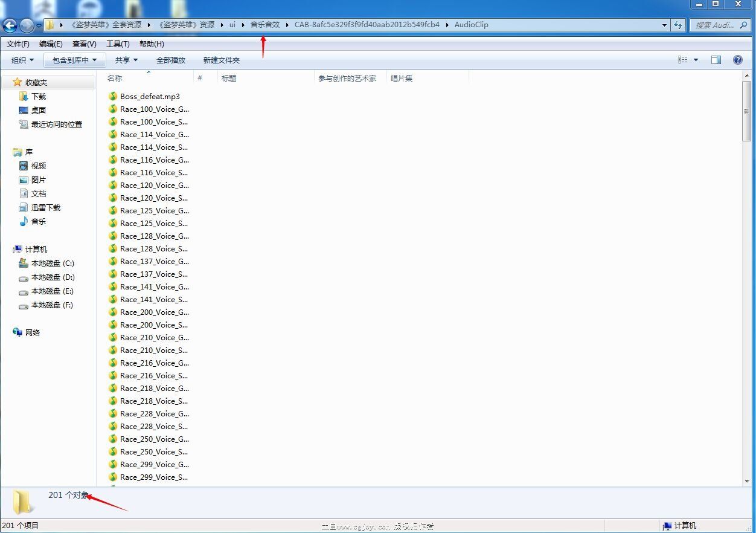Open 本地磁盘 (E:) drive
756x533 pixels.
[x=53, y=291]
